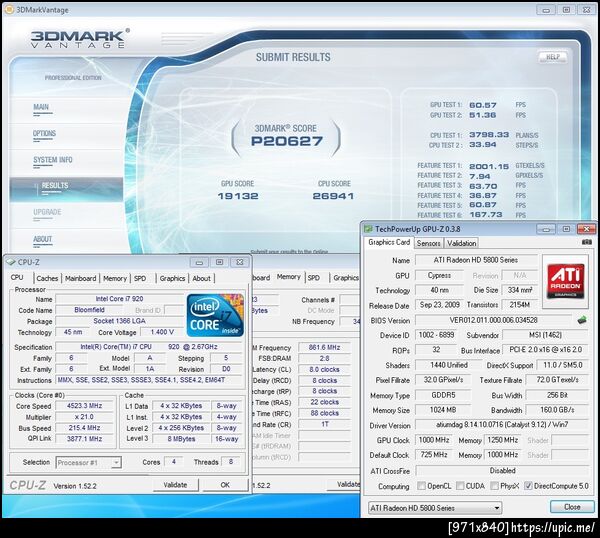Click the Validate button in front CPU-Z

pos(176,485)
